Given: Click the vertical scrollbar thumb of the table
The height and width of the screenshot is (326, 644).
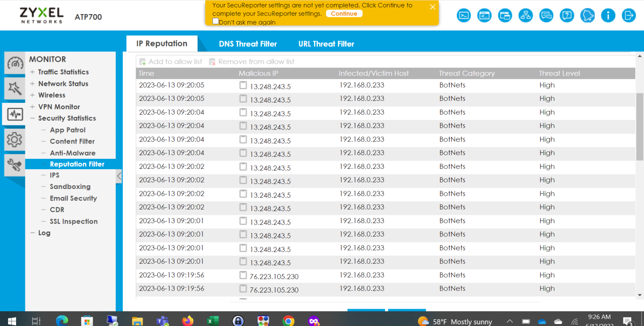Looking at the screenshot, I should pyautogui.click(x=640, y=127).
